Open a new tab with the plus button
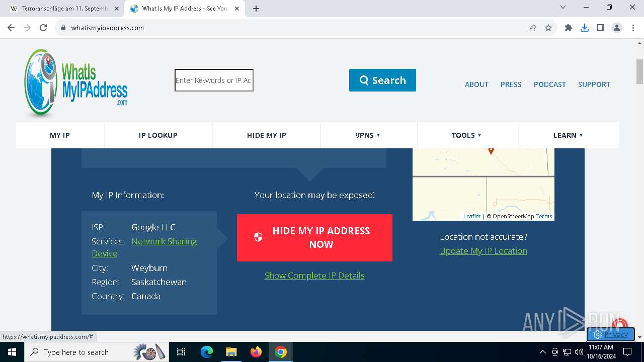 (x=256, y=9)
